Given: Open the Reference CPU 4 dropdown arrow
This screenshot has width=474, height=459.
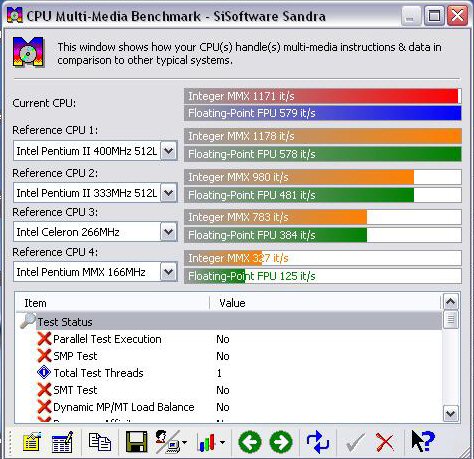Looking at the screenshot, I should [x=169, y=272].
